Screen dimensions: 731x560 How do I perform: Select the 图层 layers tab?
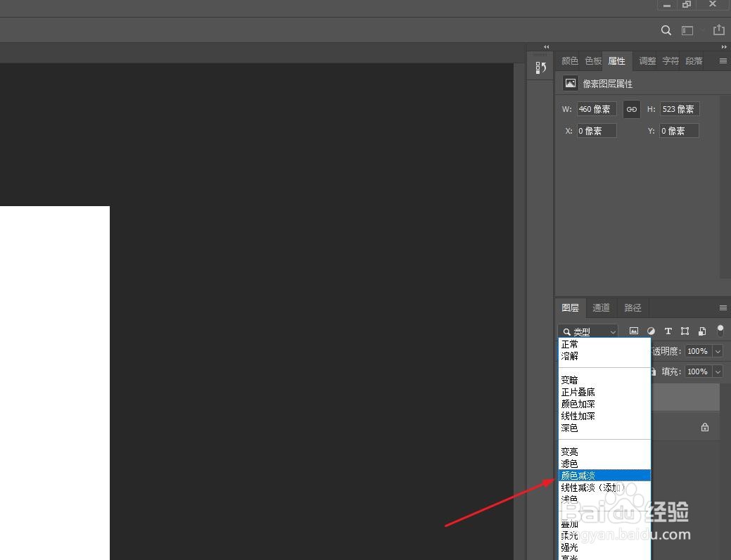click(570, 307)
